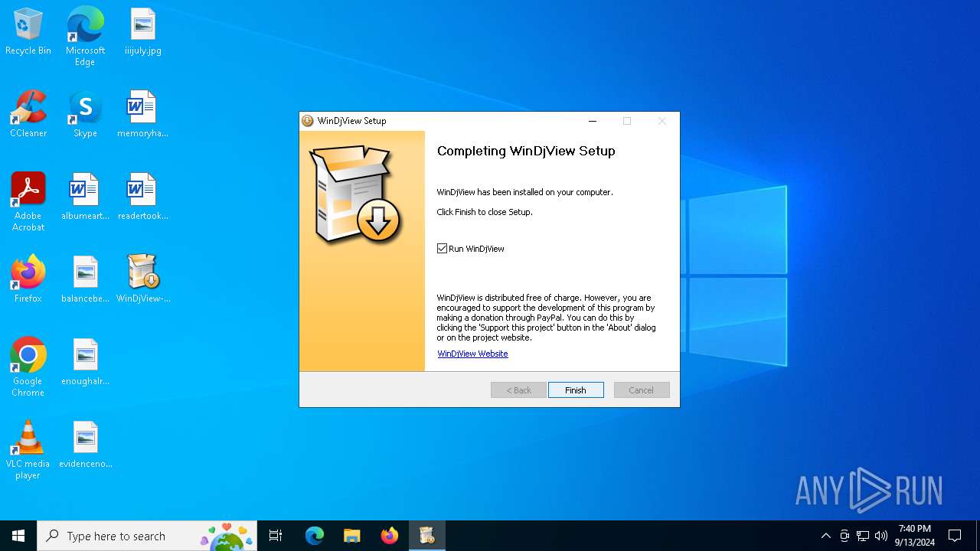Open the Recycle Bin desktop icon
The image size is (980, 551).
pyautogui.click(x=28, y=32)
